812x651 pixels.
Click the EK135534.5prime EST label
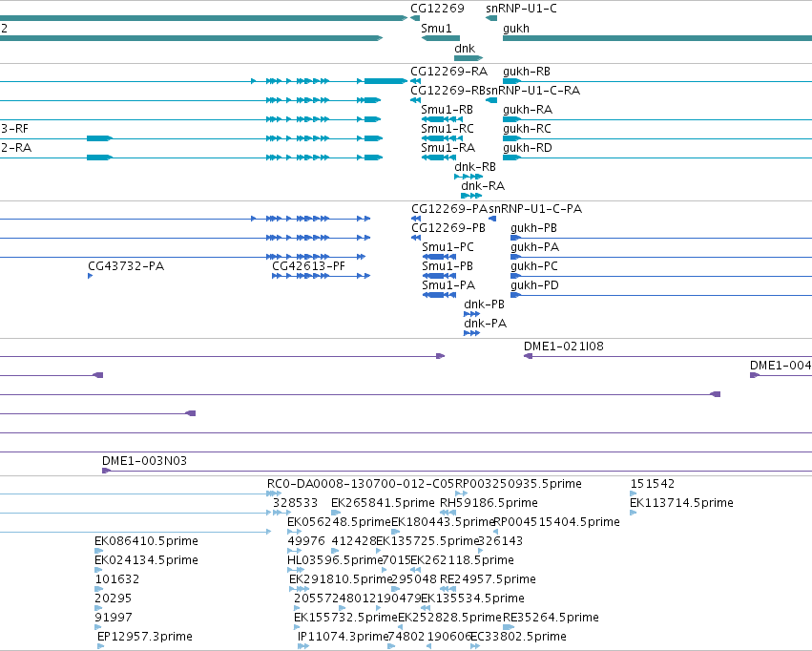point(473,598)
